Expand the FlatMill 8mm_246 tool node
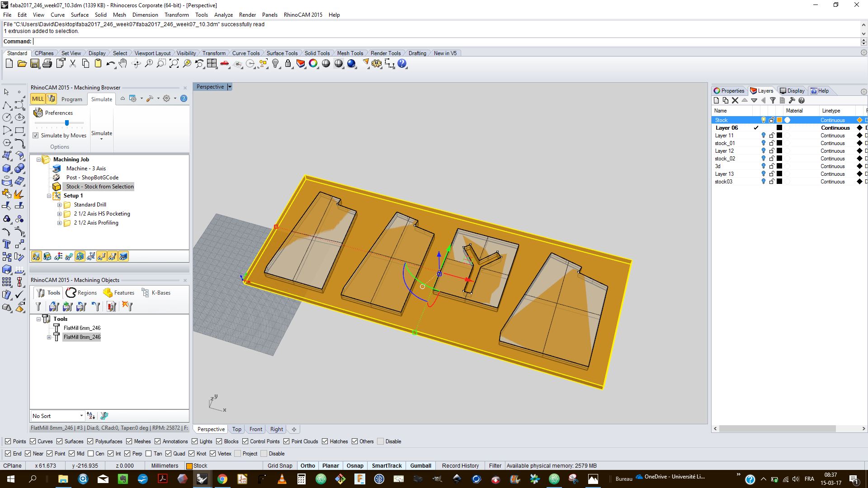The image size is (868, 488). [x=49, y=337]
